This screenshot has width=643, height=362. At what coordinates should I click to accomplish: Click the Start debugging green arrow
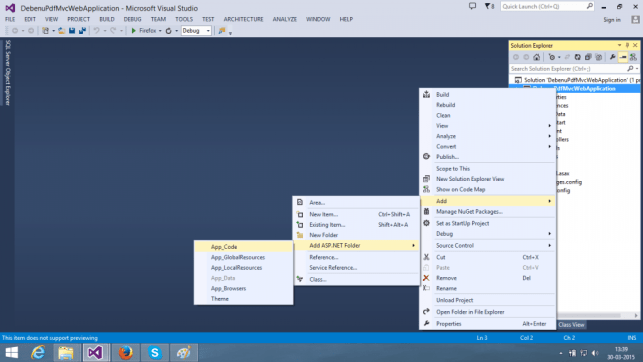(x=133, y=31)
